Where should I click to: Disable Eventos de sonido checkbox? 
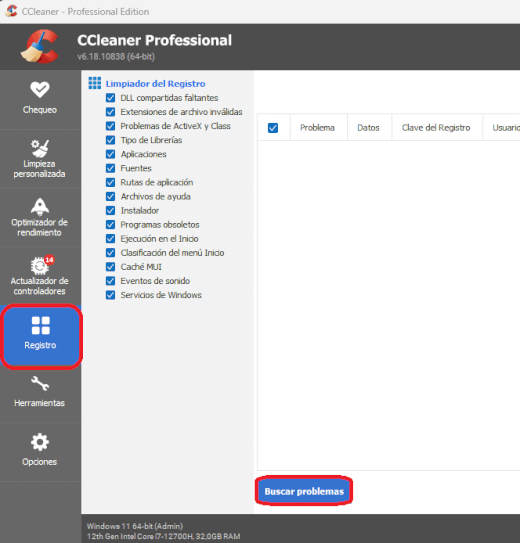tap(110, 281)
